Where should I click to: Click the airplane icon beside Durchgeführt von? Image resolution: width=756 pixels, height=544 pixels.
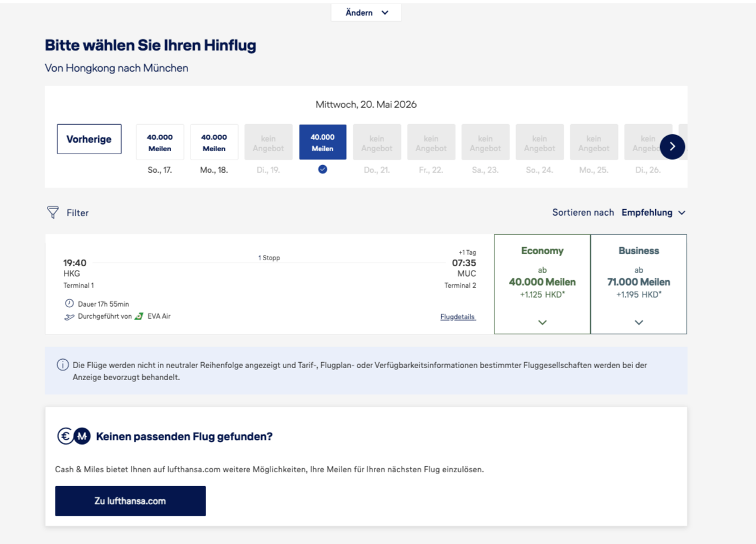tap(69, 316)
